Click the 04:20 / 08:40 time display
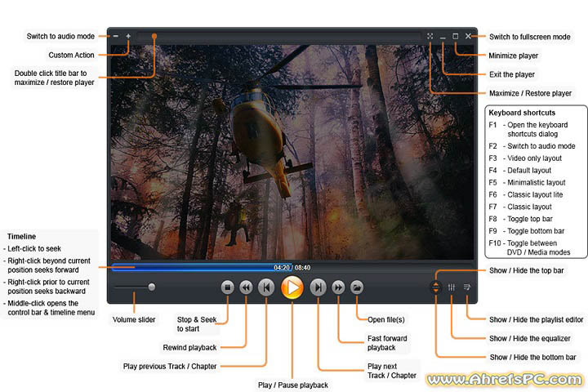Viewport: 588px width, 392px height. (292, 268)
